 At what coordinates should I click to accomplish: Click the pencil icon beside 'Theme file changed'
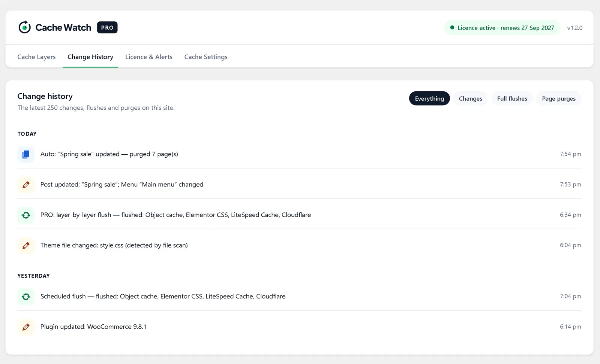[26, 245]
